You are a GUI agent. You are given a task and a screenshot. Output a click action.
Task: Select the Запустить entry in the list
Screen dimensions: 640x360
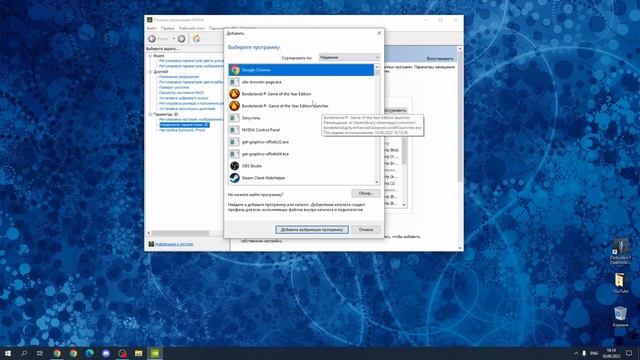coord(301,118)
